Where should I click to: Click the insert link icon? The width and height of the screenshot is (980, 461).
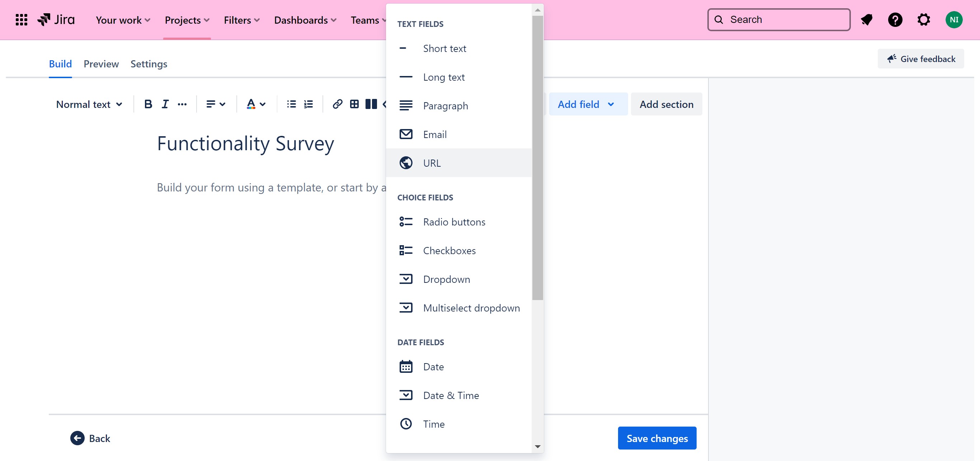[337, 104]
